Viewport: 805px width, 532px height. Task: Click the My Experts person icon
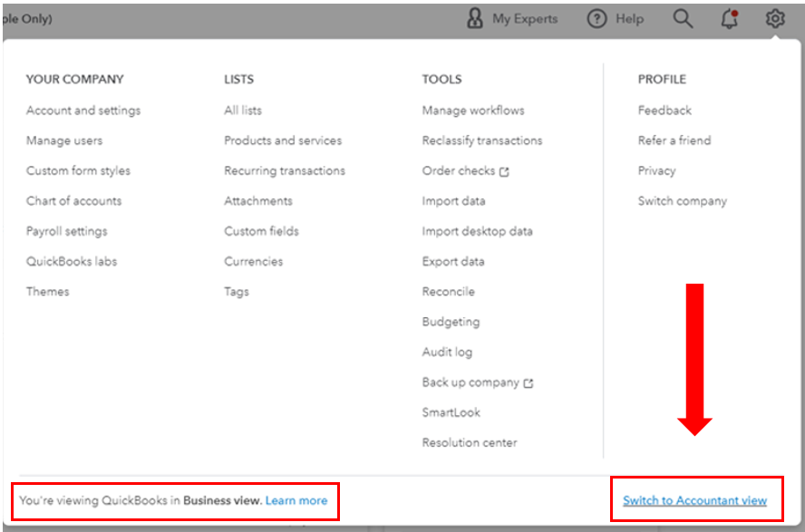pyautogui.click(x=475, y=19)
